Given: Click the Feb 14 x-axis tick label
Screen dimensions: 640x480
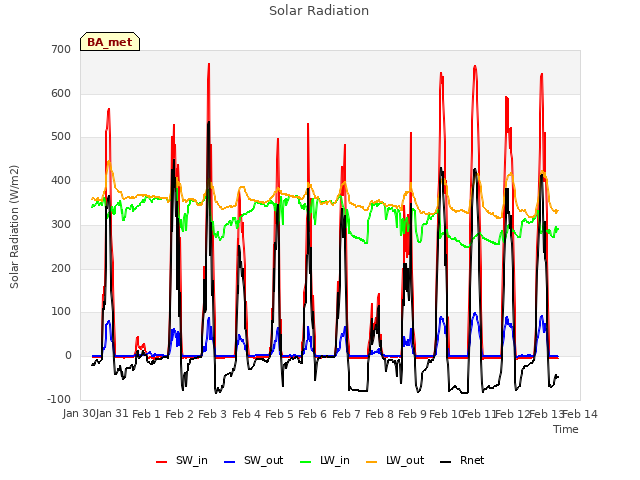Looking at the screenshot, I should [580, 414].
